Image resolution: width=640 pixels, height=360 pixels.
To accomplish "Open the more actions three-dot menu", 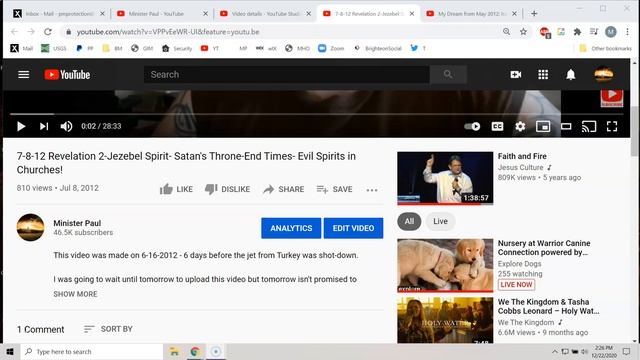I will [x=372, y=190].
